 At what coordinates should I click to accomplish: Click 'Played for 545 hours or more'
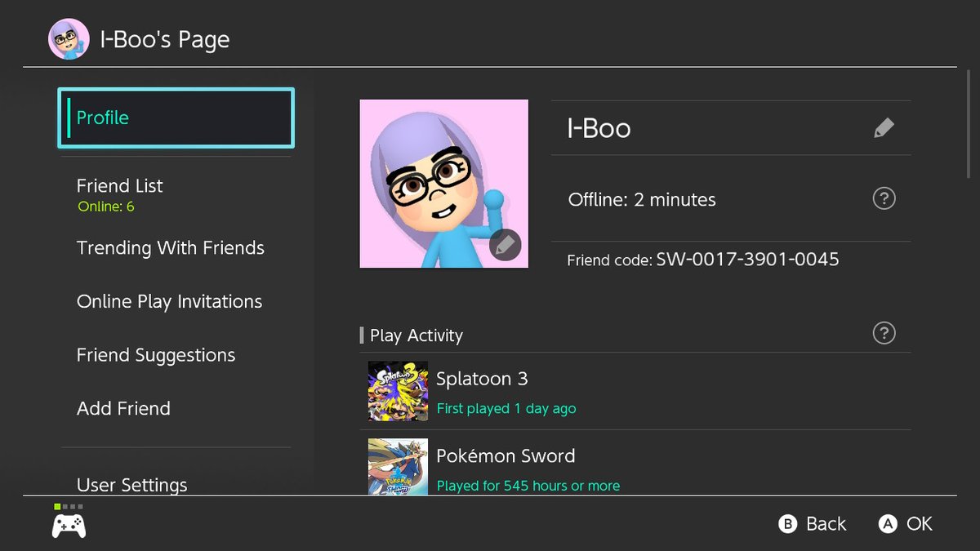click(x=528, y=486)
